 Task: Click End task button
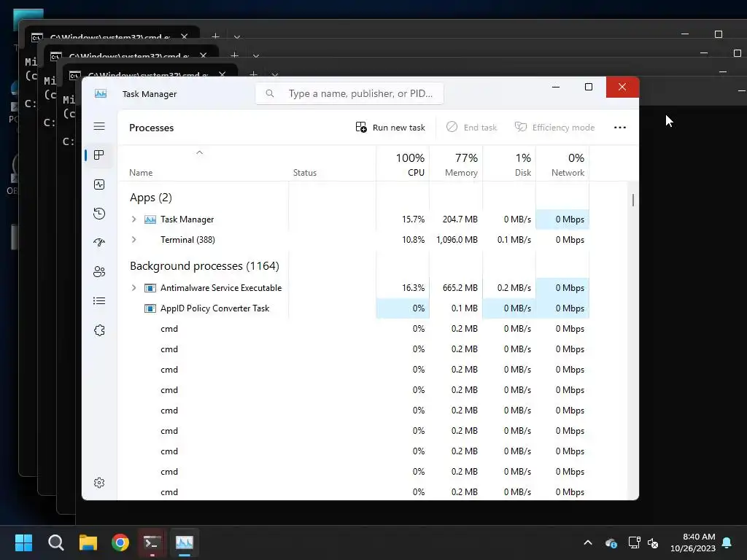(472, 127)
